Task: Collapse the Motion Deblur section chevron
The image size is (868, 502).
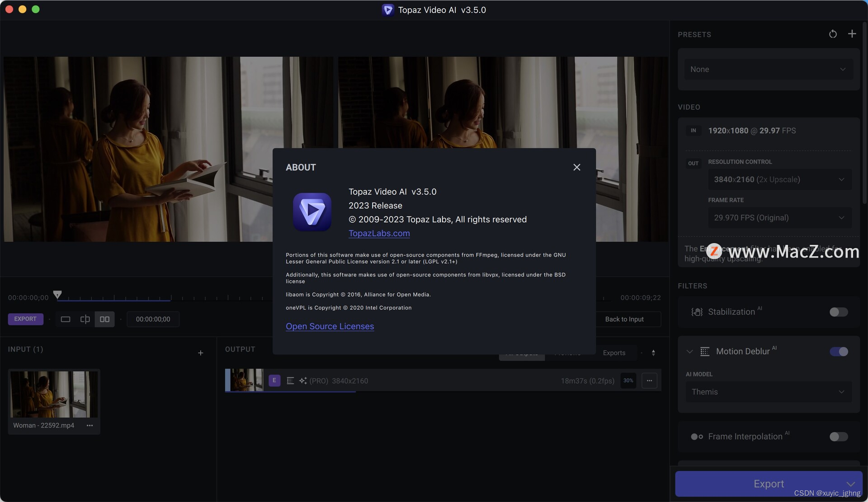Action: coord(689,352)
